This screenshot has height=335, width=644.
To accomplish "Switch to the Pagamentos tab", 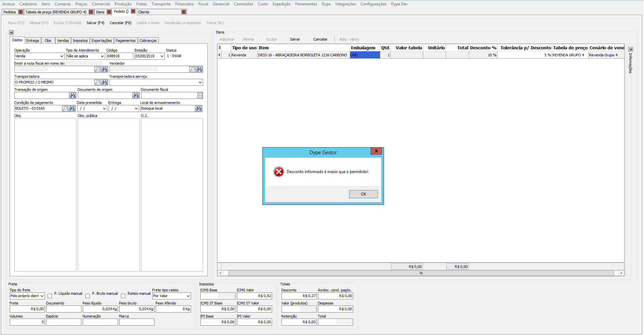I will coord(126,41).
